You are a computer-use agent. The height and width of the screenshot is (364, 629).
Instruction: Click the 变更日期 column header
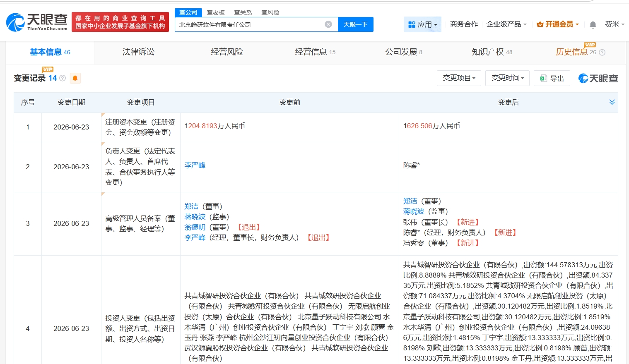tap(71, 102)
